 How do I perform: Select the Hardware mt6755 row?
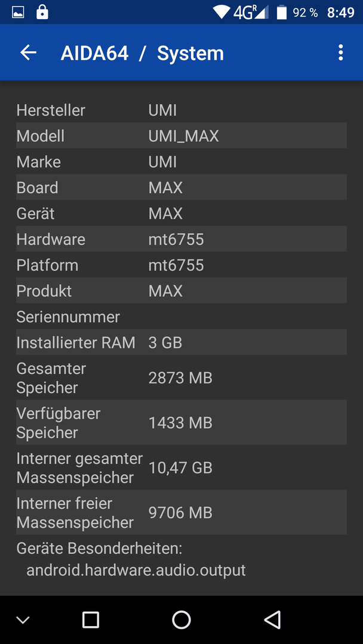point(181,239)
